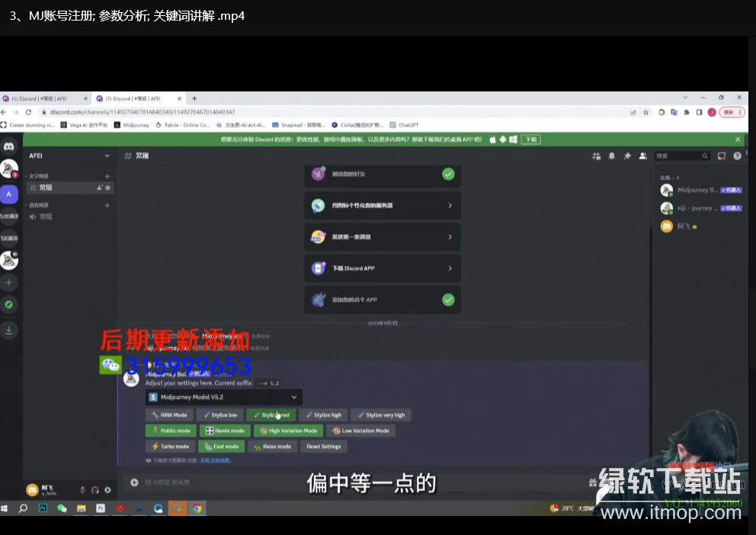
Task: Add a new voice channel with plus icon
Action: pyautogui.click(x=107, y=205)
